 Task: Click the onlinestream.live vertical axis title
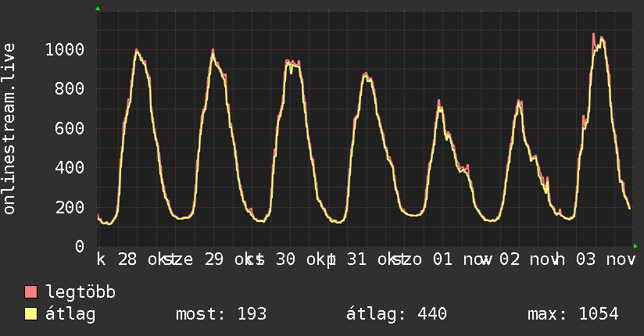(x=9, y=129)
